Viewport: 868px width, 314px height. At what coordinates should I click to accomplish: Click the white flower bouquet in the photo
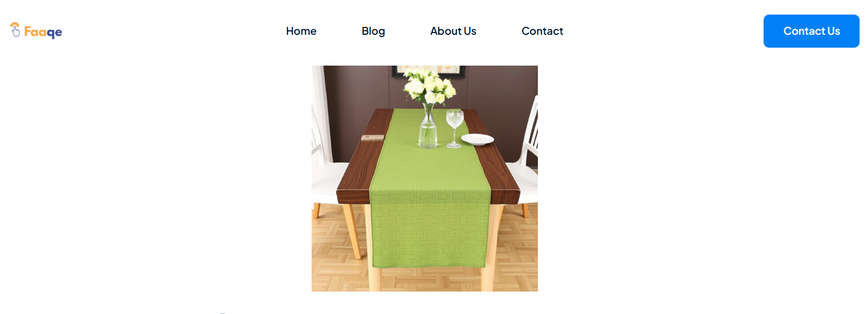tap(429, 85)
